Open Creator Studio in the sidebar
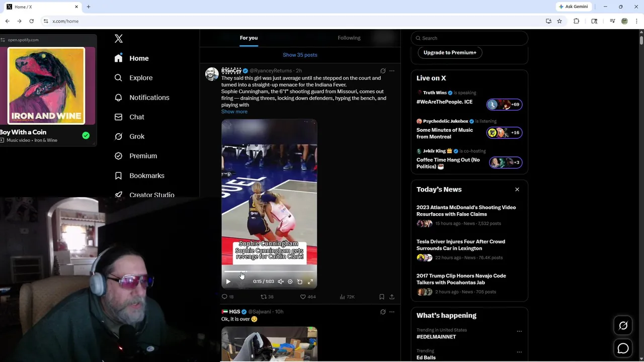The height and width of the screenshot is (362, 644). click(144, 195)
